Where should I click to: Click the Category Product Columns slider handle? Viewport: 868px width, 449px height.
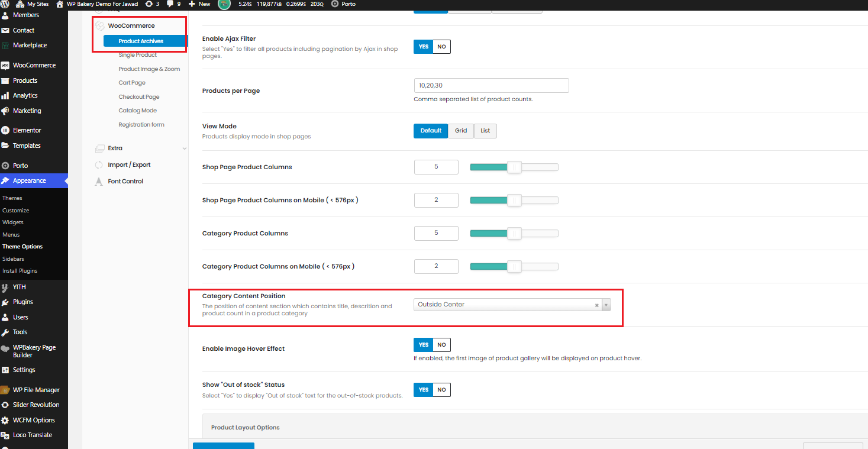tap(514, 234)
